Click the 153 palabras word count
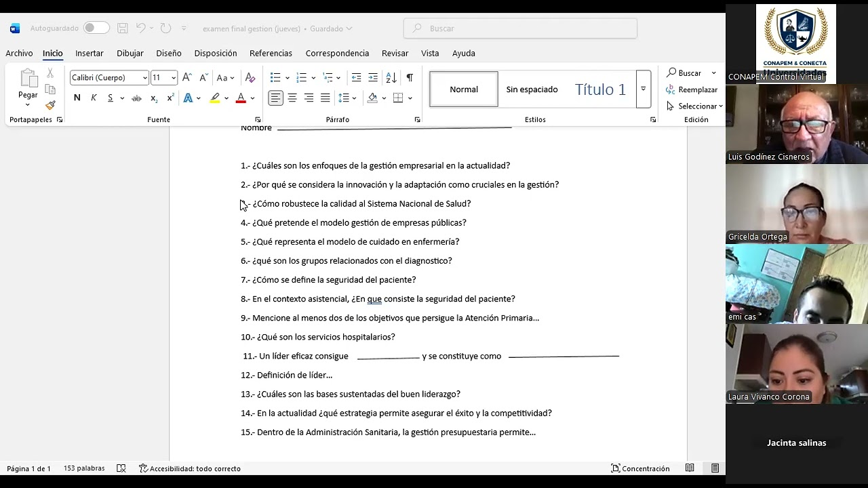868x488 pixels. [84, 468]
